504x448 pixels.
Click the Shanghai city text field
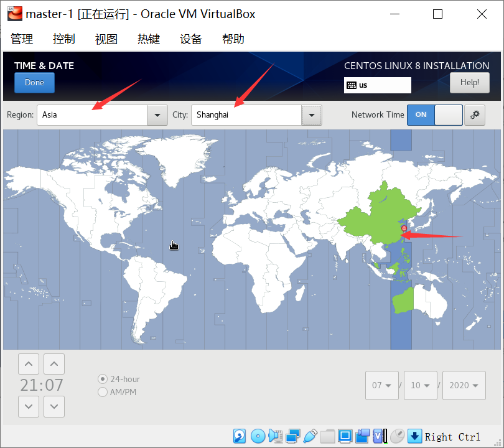(x=246, y=115)
